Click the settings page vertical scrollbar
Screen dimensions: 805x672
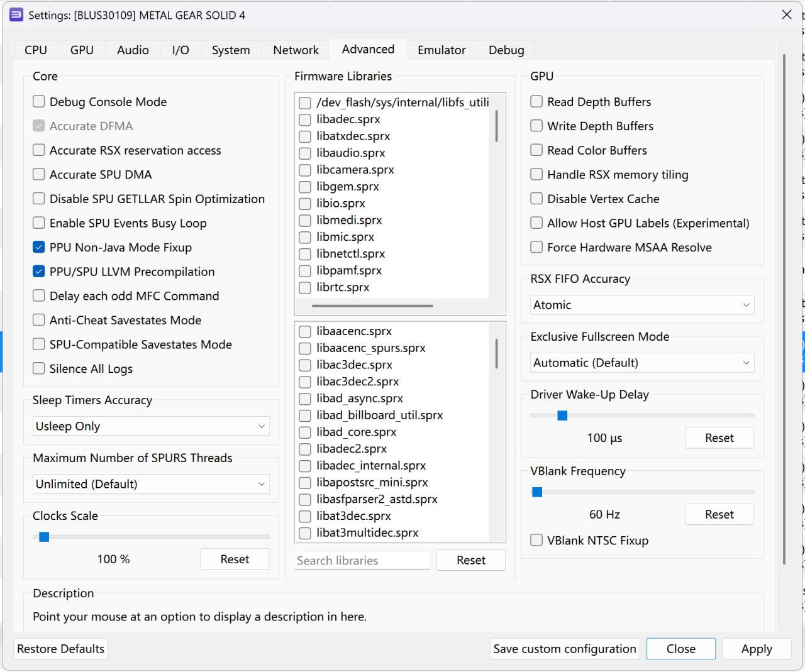point(784,308)
